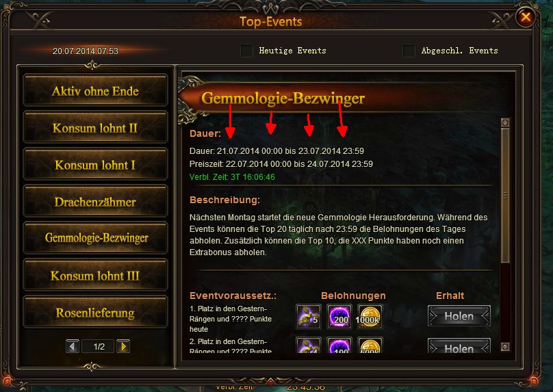Select the purple orb reward labeled 200
This screenshot has width=553, height=392.
339,317
